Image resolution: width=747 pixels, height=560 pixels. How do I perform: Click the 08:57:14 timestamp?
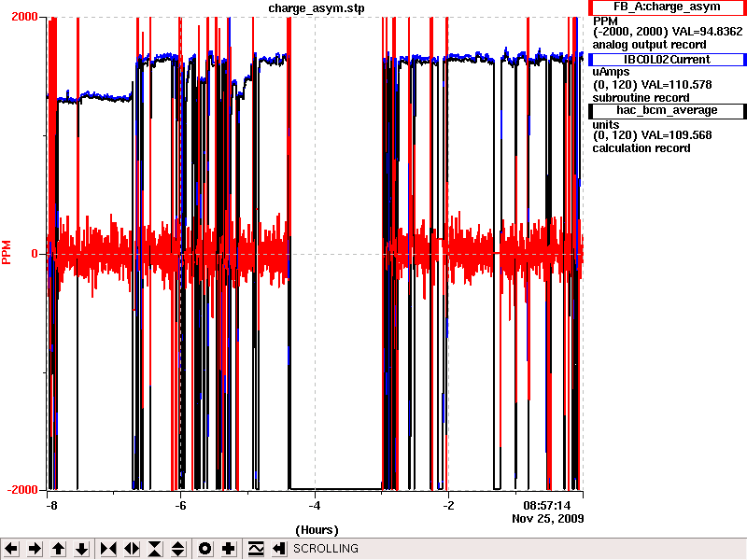pos(546,506)
